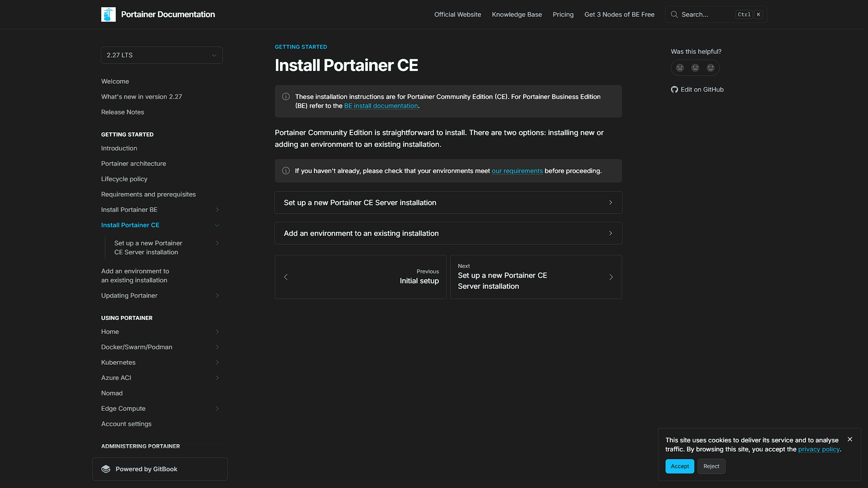Click the search magnifier icon
868x488 pixels.
674,14
